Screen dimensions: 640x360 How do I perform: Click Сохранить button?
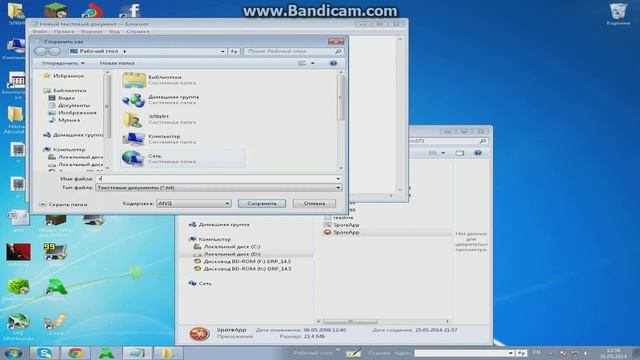tap(262, 203)
